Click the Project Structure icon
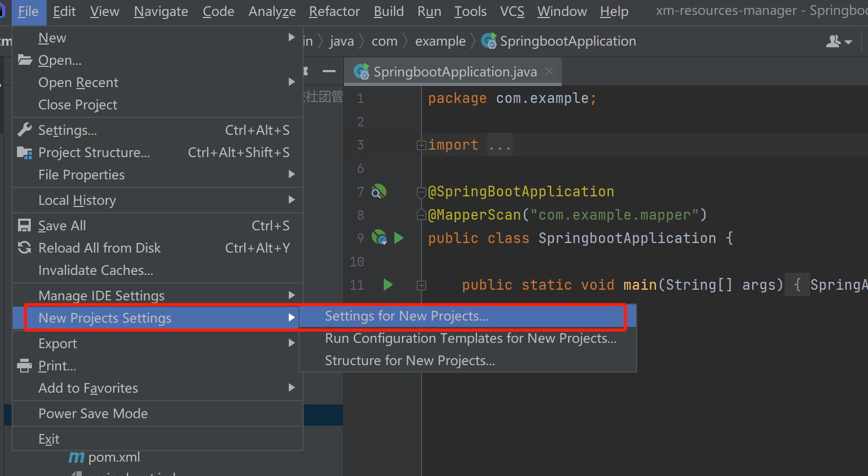 pyautogui.click(x=24, y=153)
